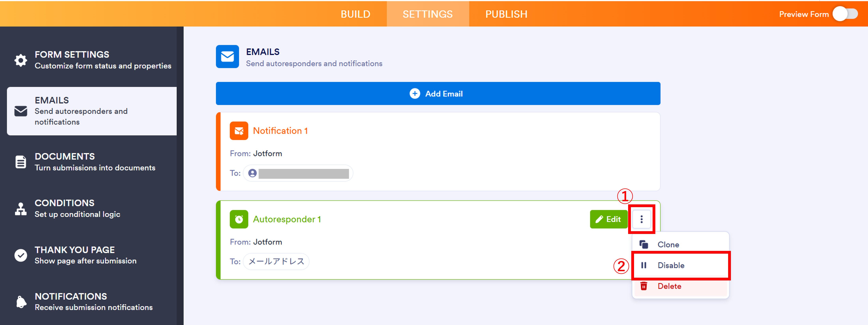
Task: Click the Documents file icon
Action: click(x=21, y=162)
